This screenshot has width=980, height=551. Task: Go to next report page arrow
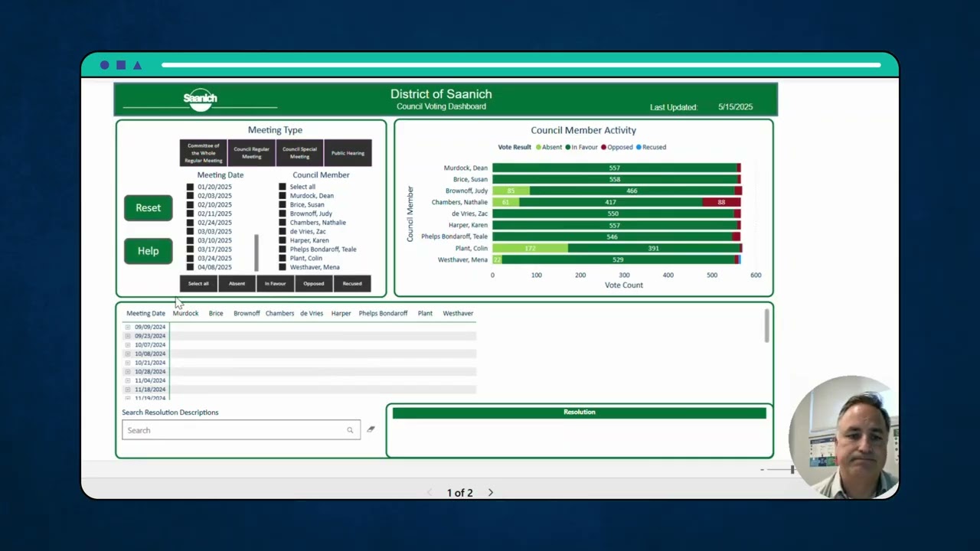click(491, 493)
